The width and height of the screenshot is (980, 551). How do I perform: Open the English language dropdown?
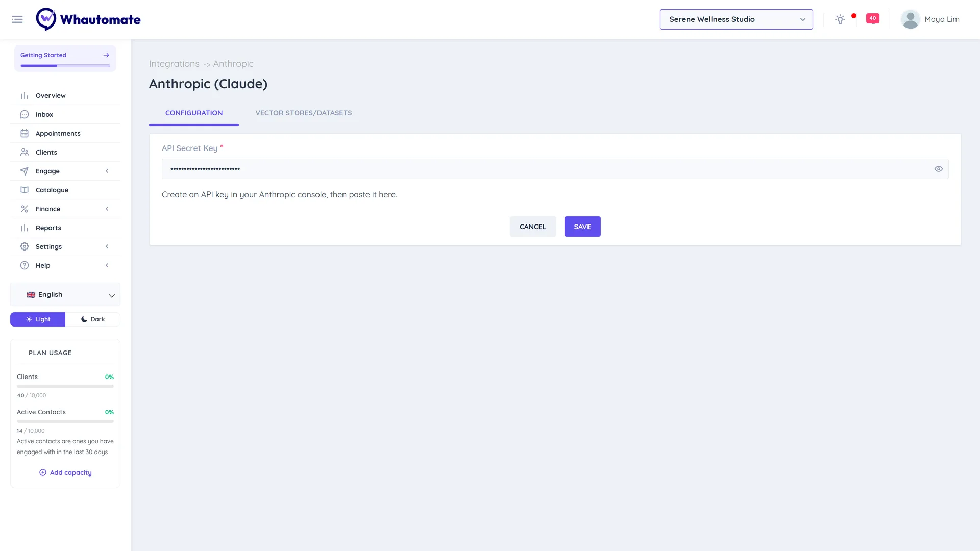[65, 295]
